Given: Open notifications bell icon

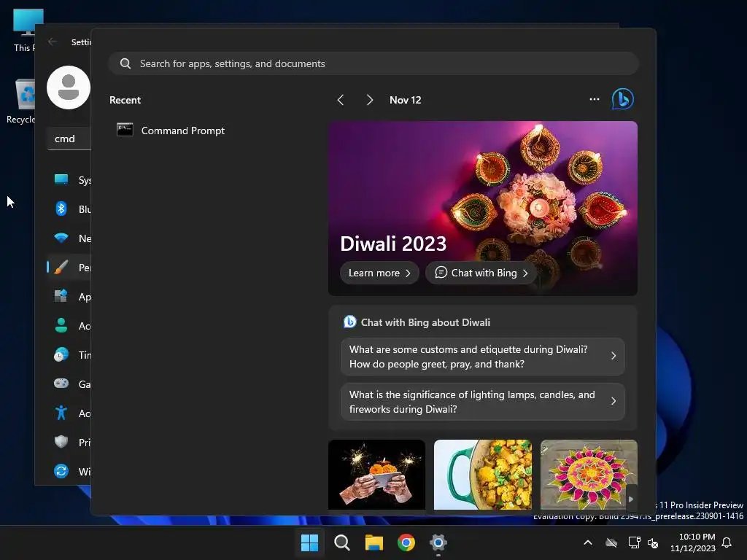Looking at the screenshot, I should (727, 542).
